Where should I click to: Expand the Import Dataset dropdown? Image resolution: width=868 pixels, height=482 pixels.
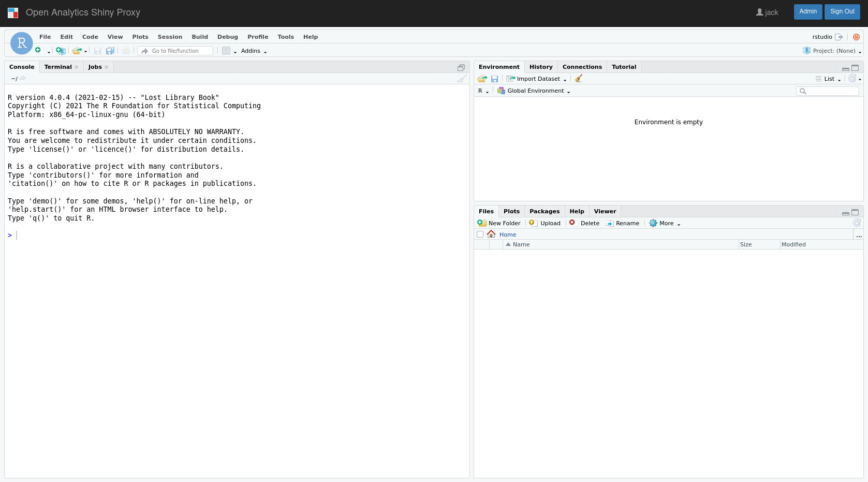(536, 79)
